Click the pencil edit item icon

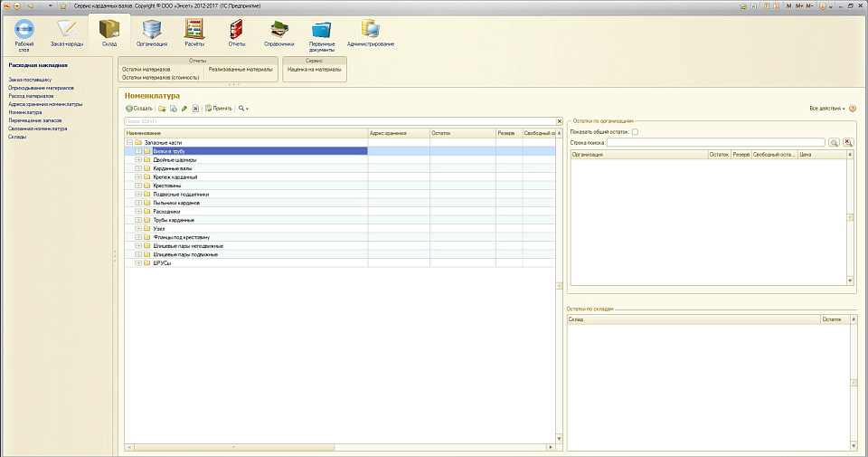tap(184, 109)
